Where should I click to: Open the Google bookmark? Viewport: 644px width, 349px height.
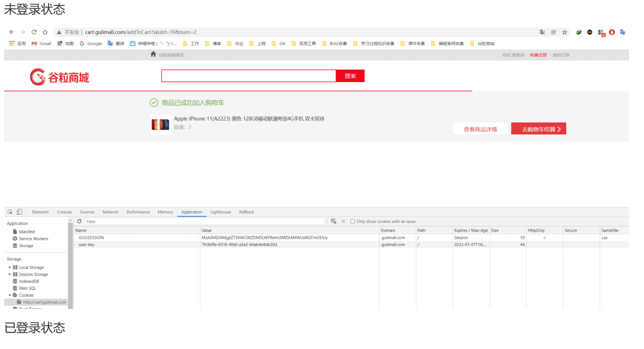point(91,43)
